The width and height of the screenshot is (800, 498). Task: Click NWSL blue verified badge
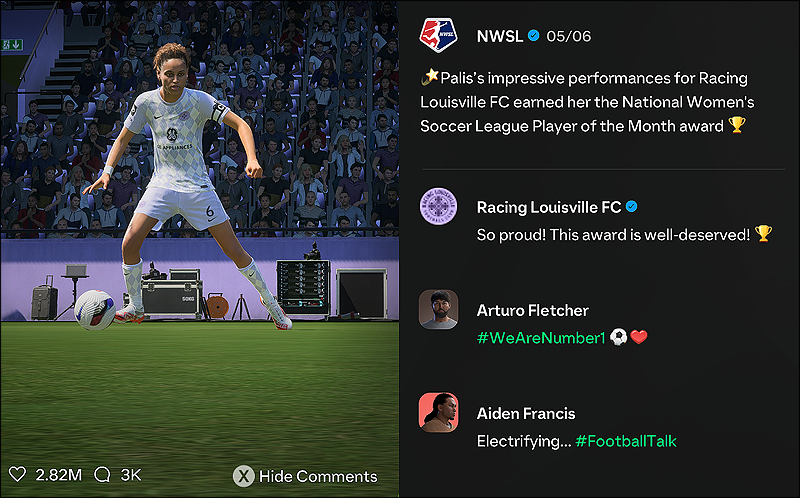point(534,36)
